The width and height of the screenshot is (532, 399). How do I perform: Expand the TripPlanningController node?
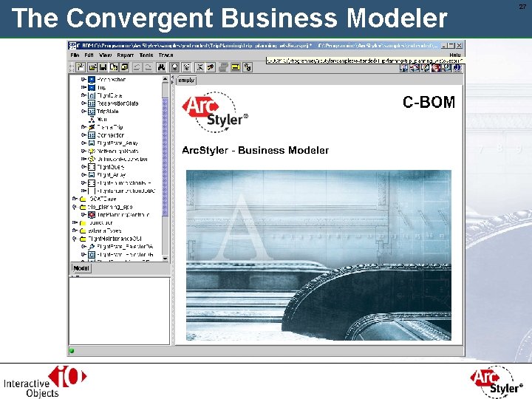point(83,215)
